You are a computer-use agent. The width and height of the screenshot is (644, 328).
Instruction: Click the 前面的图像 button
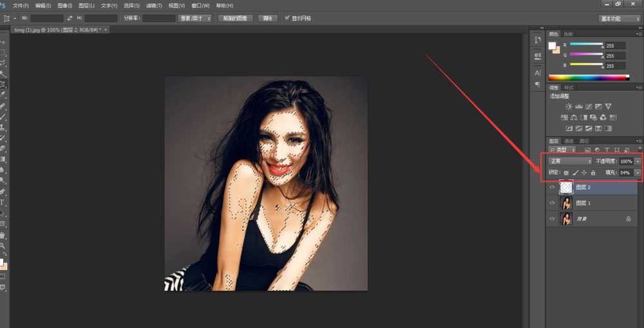235,19
